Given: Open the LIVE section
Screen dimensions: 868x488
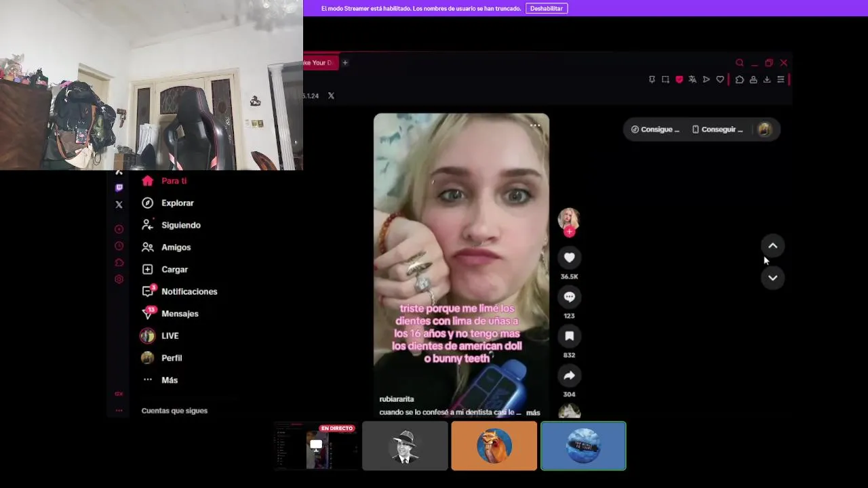Looking at the screenshot, I should (x=160, y=335).
